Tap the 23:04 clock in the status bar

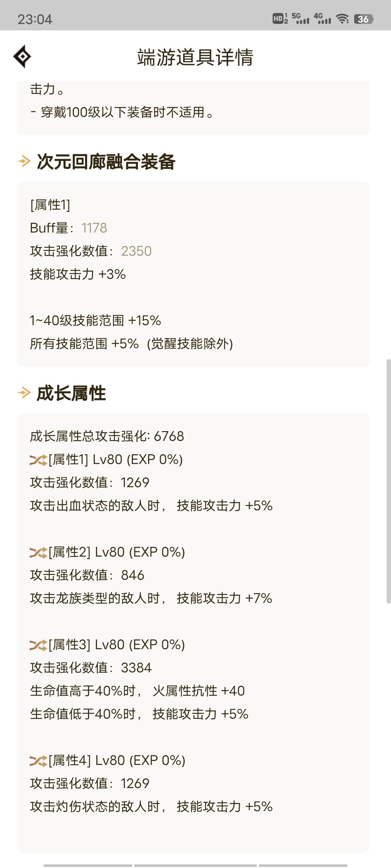coord(35,20)
